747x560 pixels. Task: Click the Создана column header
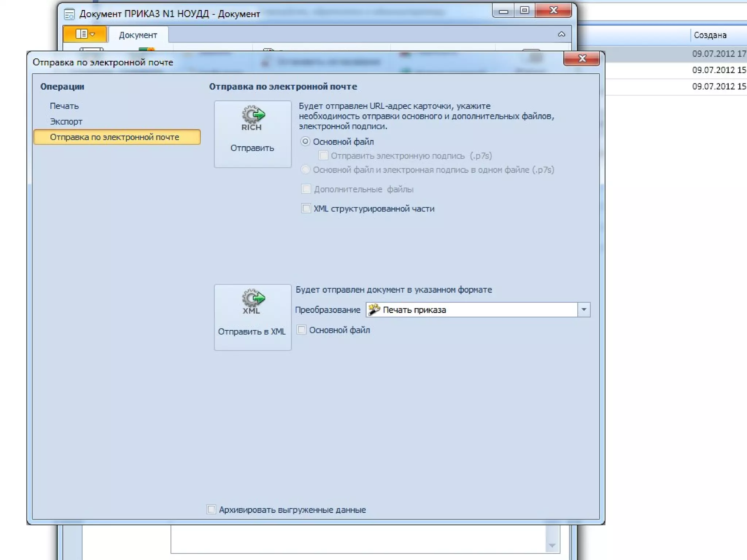[709, 35]
